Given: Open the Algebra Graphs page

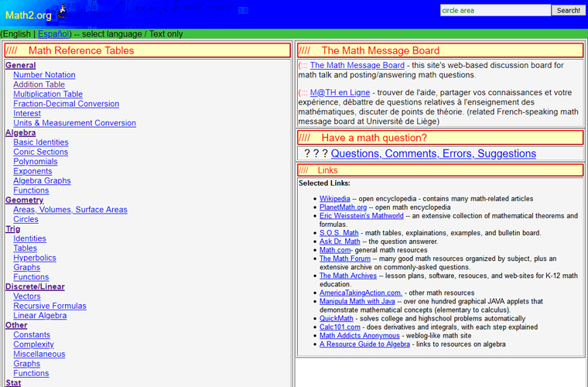Looking at the screenshot, I should pos(42,181).
